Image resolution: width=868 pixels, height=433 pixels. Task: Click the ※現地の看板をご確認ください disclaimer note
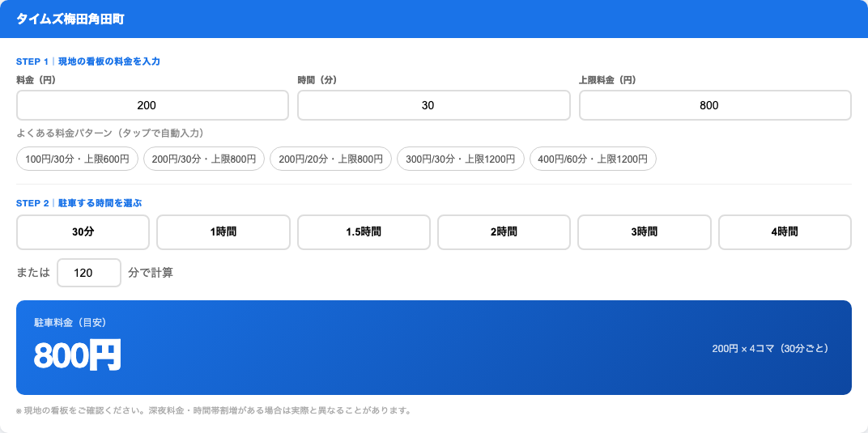tap(214, 410)
